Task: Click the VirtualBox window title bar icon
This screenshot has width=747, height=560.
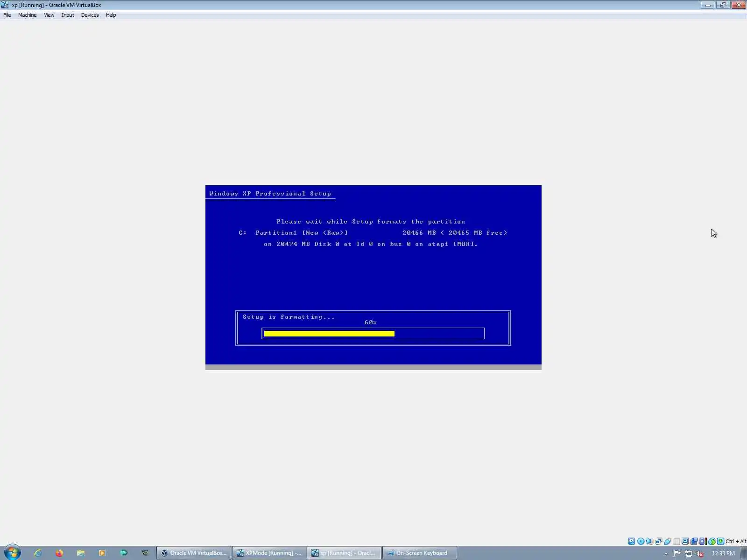Action: [x=5, y=5]
